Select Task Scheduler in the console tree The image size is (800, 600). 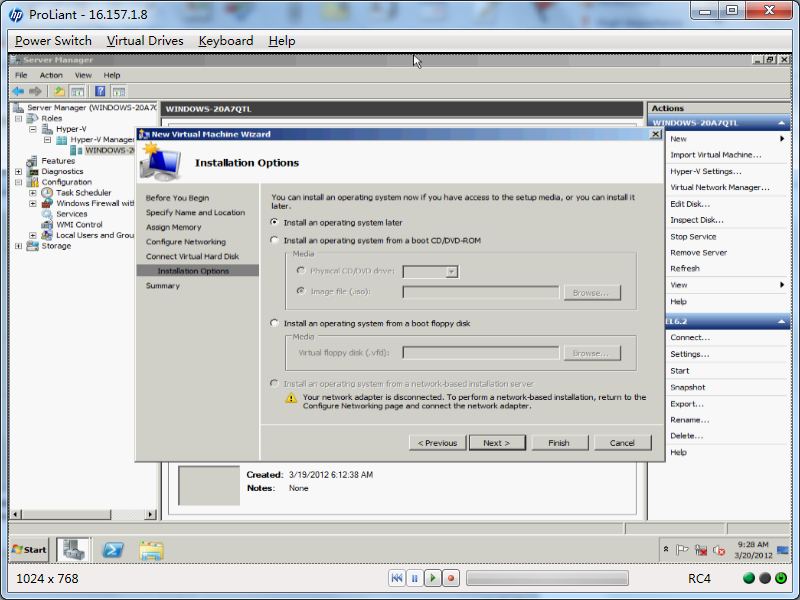coord(83,192)
